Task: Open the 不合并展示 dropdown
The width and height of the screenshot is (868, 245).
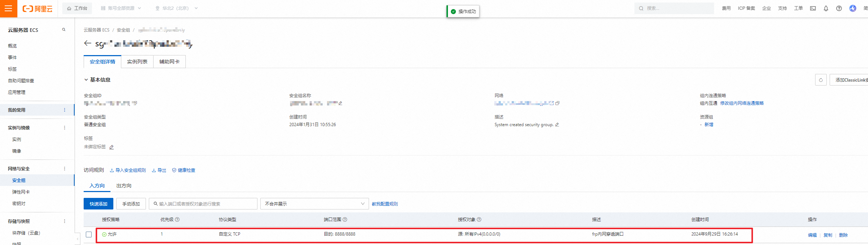Action: tap(314, 204)
